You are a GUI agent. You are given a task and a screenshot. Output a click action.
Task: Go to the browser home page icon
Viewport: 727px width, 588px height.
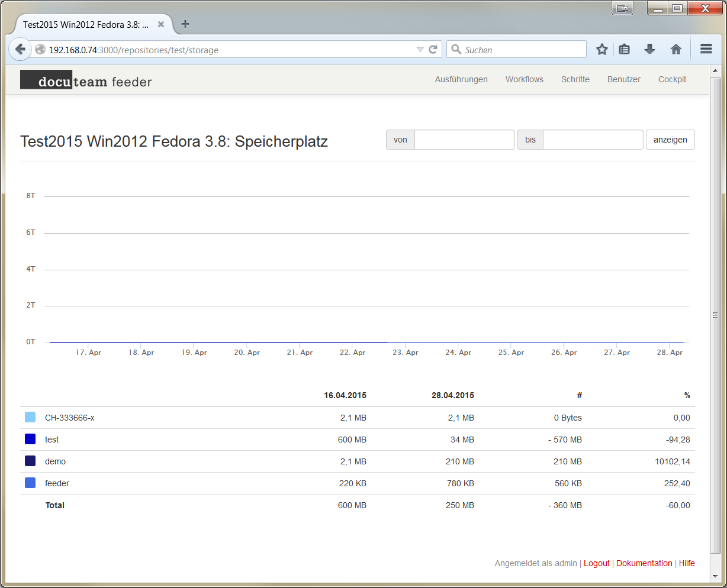tap(675, 50)
